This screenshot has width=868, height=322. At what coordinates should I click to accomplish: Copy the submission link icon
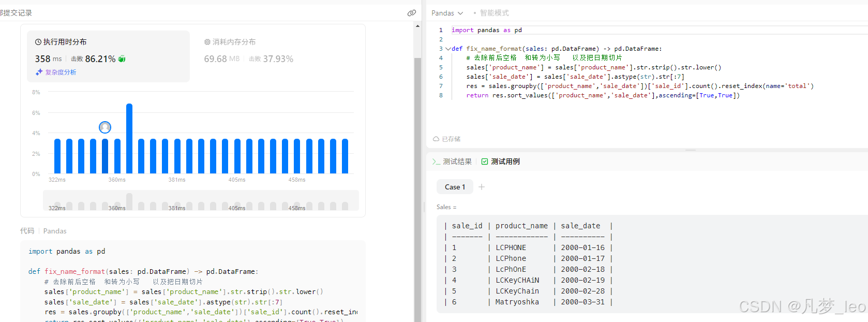pos(412,13)
